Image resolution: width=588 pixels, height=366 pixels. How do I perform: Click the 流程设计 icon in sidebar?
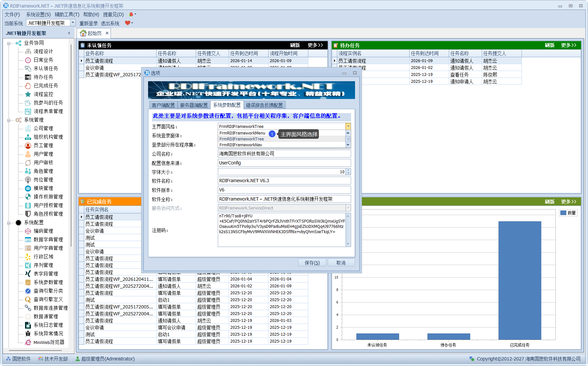(x=28, y=51)
